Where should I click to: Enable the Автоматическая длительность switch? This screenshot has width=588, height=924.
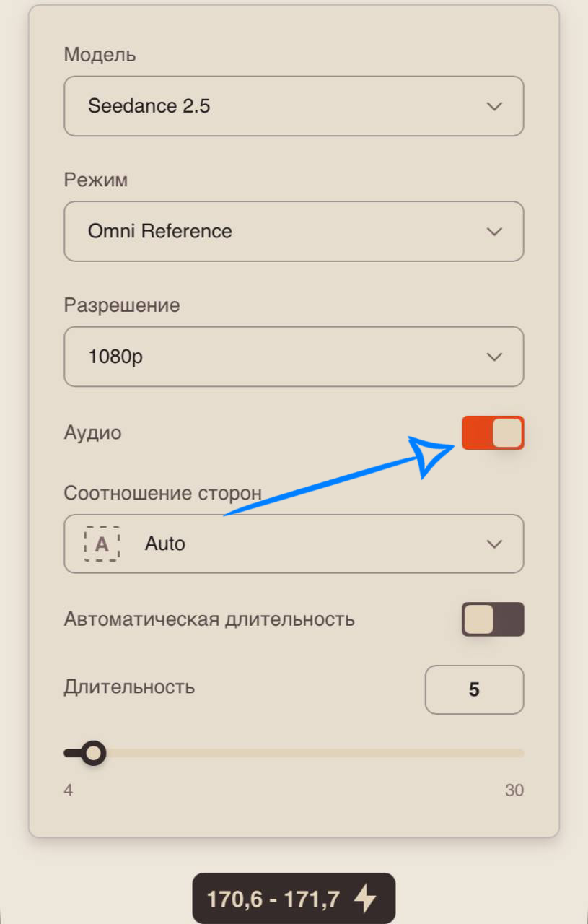click(x=493, y=619)
